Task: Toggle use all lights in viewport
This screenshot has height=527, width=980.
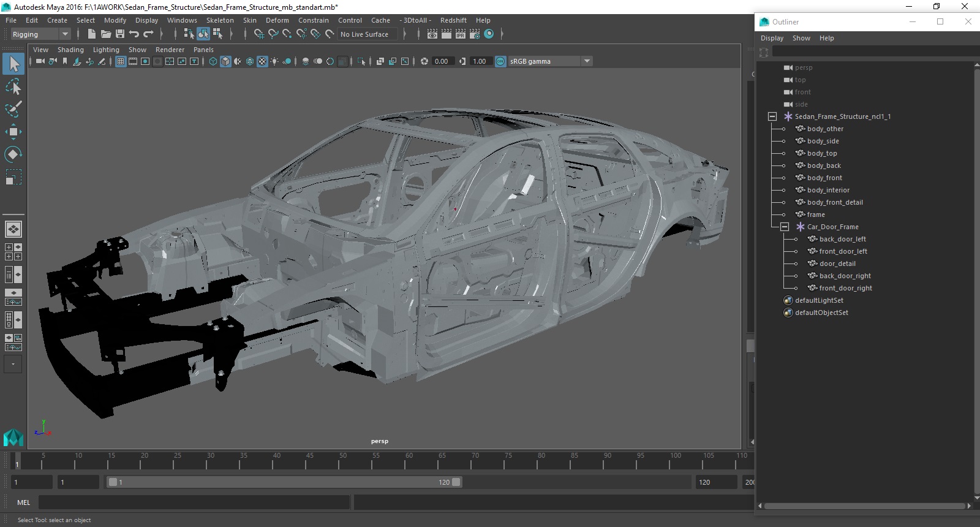Action: (x=274, y=61)
